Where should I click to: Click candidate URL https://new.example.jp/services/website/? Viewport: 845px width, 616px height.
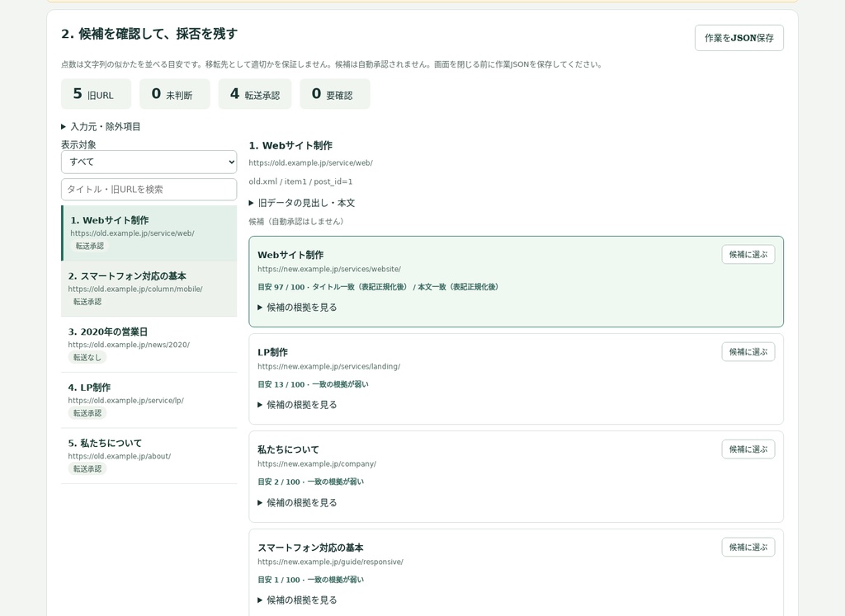tap(329, 269)
